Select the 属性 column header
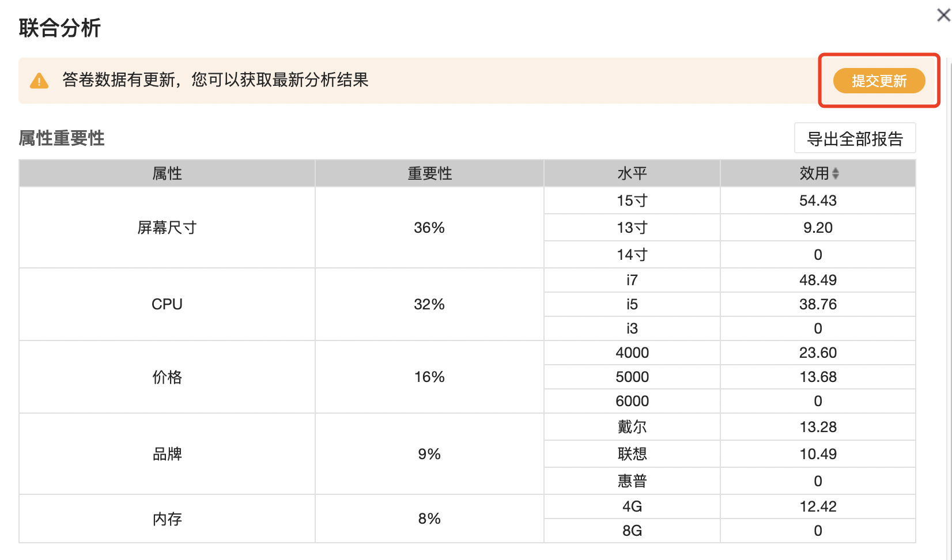This screenshot has height=560, width=952. coord(167,173)
